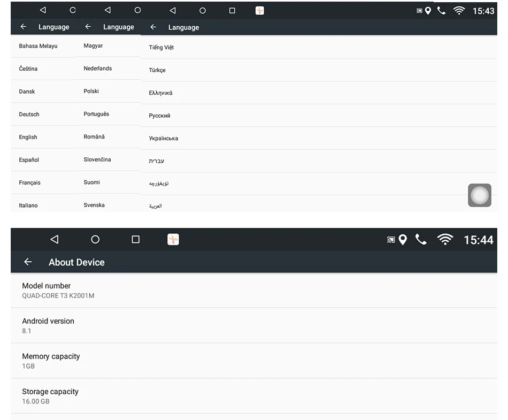Screen dimensions: 508x420
Task: Select Dansk language
Action: tap(43, 91)
